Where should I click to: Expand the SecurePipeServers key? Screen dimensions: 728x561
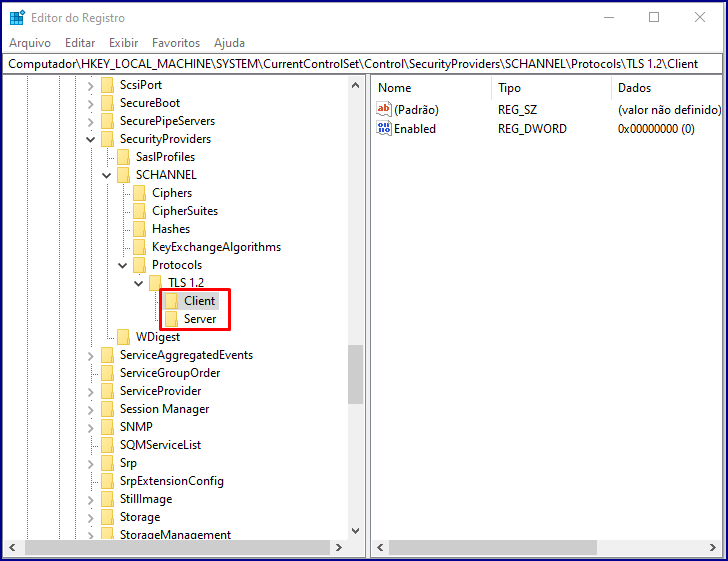click(x=91, y=122)
